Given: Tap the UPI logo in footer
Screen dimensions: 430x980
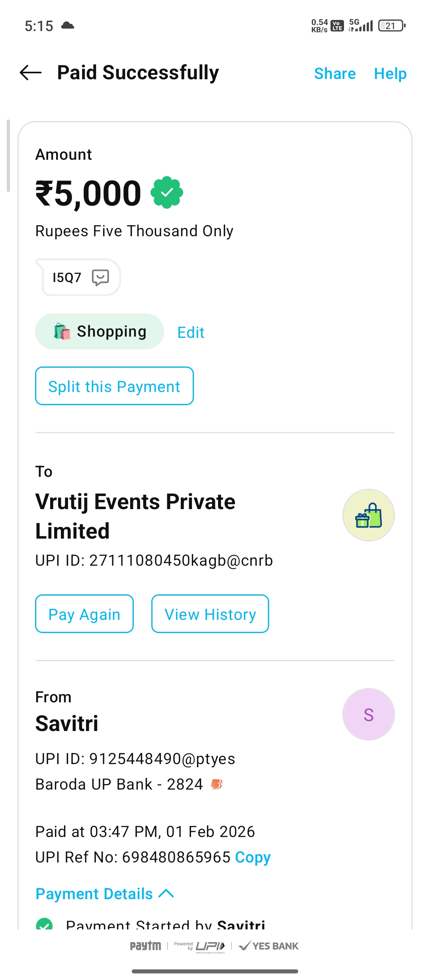Looking at the screenshot, I should pos(210,946).
